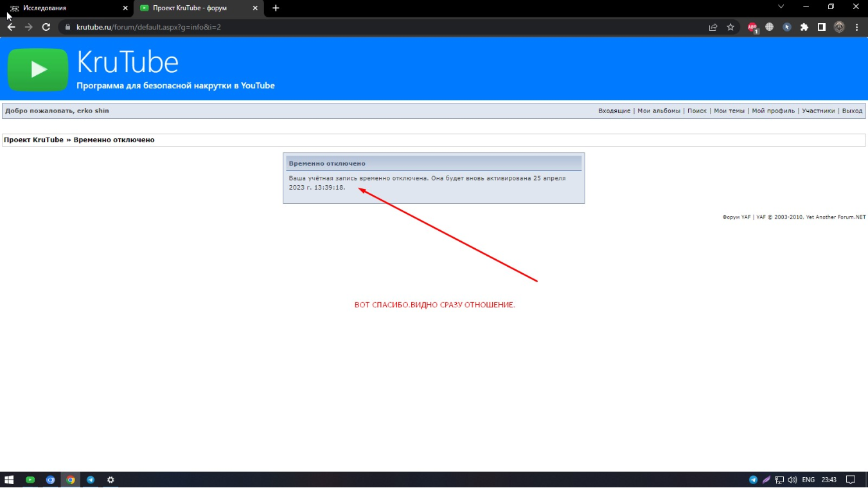Click the Google Chrome taskbar icon
This screenshot has height=488, width=868.
(x=71, y=480)
